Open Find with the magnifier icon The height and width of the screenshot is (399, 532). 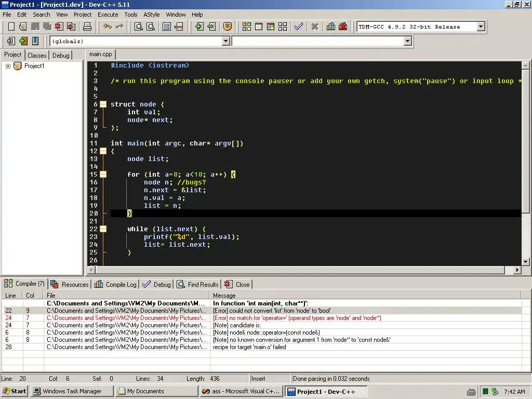pyautogui.click(x=138, y=26)
